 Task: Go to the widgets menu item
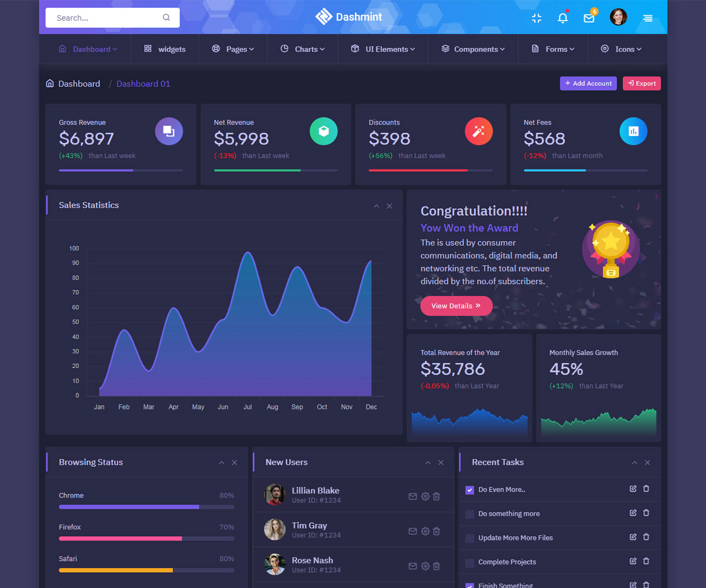click(x=165, y=49)
